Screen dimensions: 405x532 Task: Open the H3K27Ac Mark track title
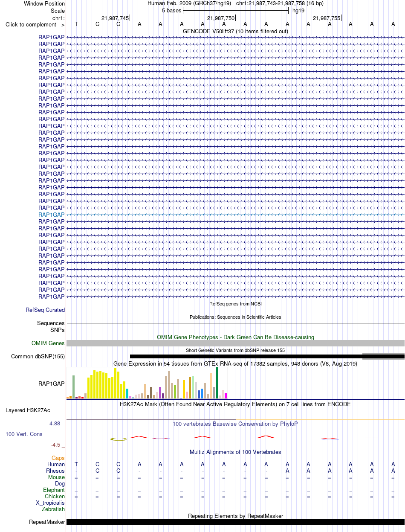click(x=235, y=404)
